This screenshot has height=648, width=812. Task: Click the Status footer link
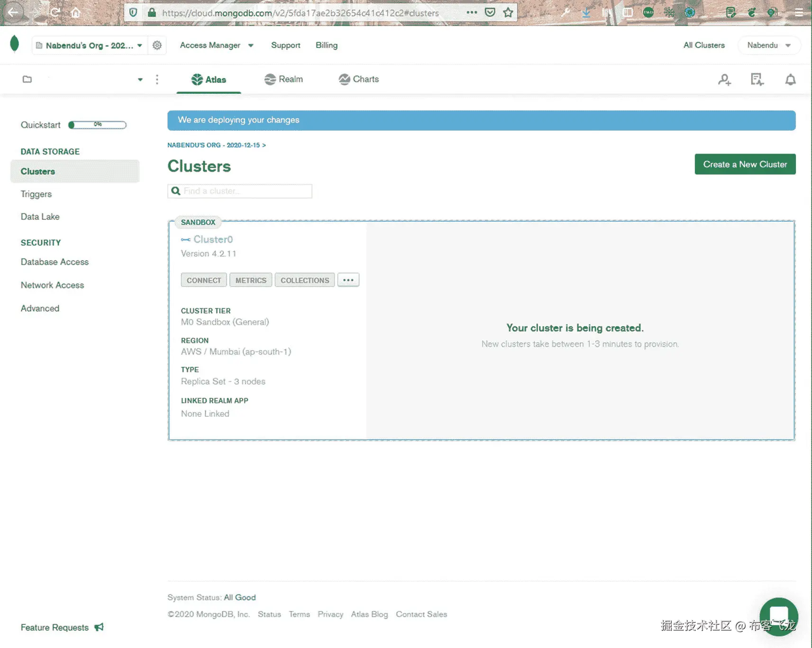[269, 614]
